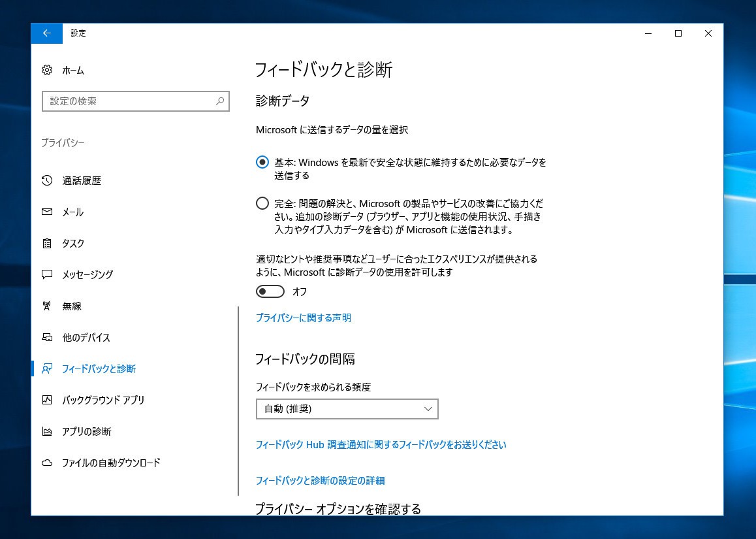Click the 診断データ heading
Image resolution: width=756 pixels, height=539 pixels.
283,101
